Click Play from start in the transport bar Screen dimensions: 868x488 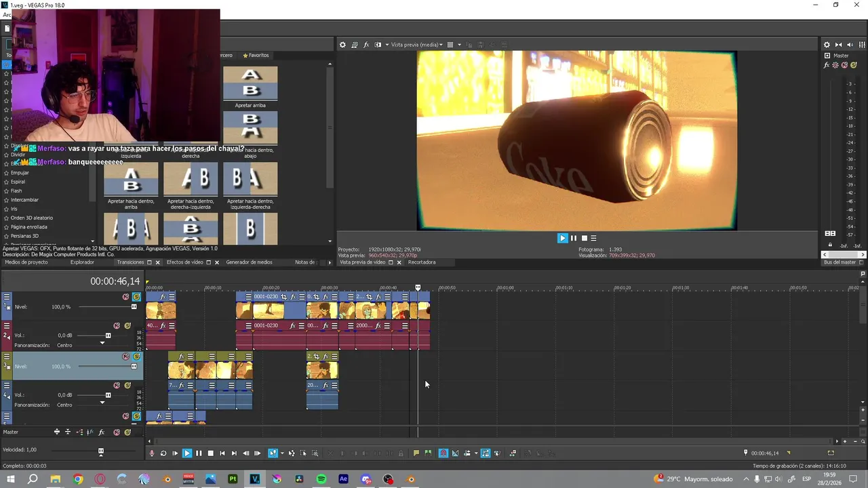tap(175, 453)
